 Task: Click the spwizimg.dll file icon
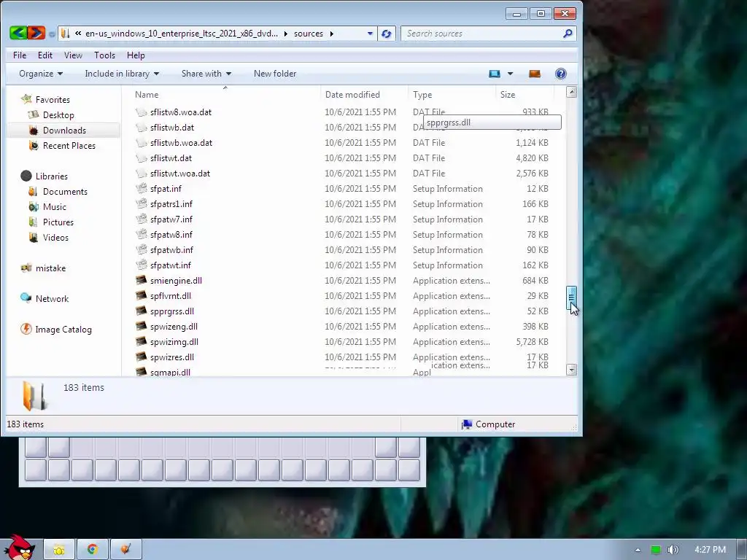(x=141, y=341)
